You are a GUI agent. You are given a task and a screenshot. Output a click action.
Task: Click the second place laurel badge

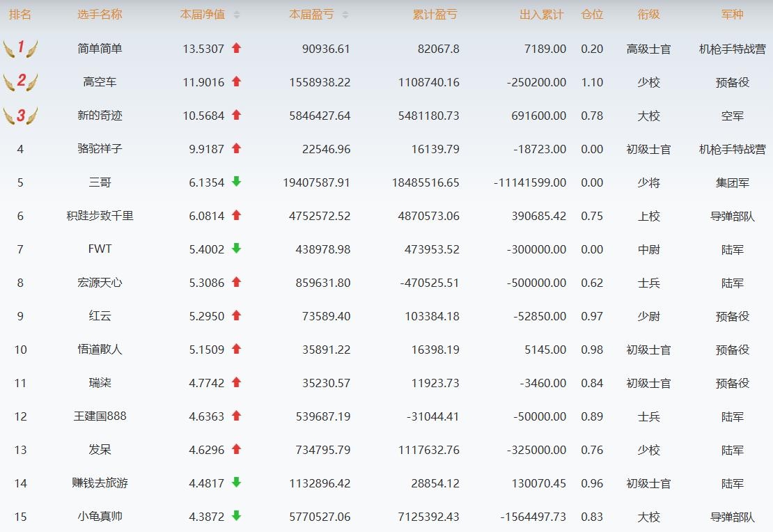pos(20,81)
